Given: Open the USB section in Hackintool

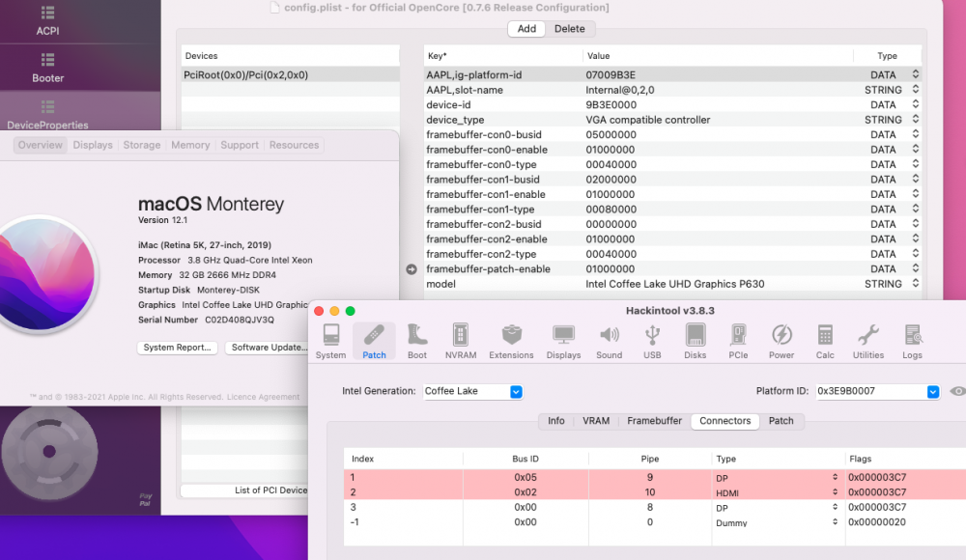Looking at the screenshot, I should point(652,341).
